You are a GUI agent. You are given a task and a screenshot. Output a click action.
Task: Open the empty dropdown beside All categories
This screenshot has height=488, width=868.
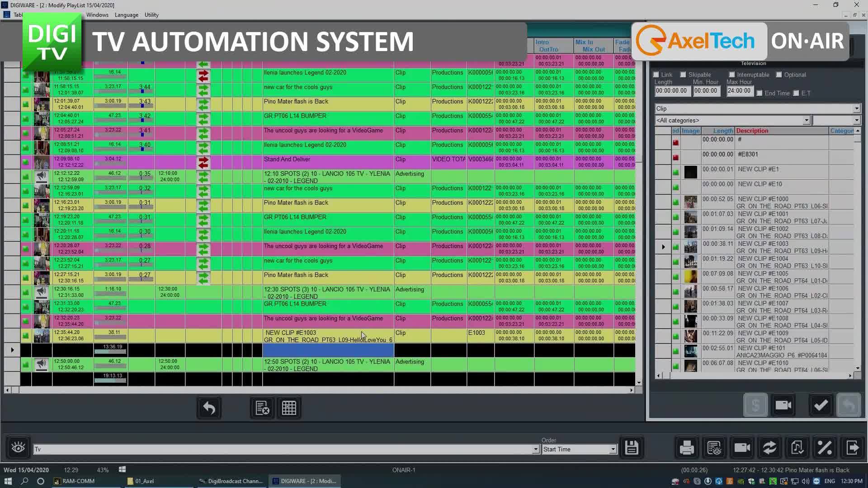857,120
